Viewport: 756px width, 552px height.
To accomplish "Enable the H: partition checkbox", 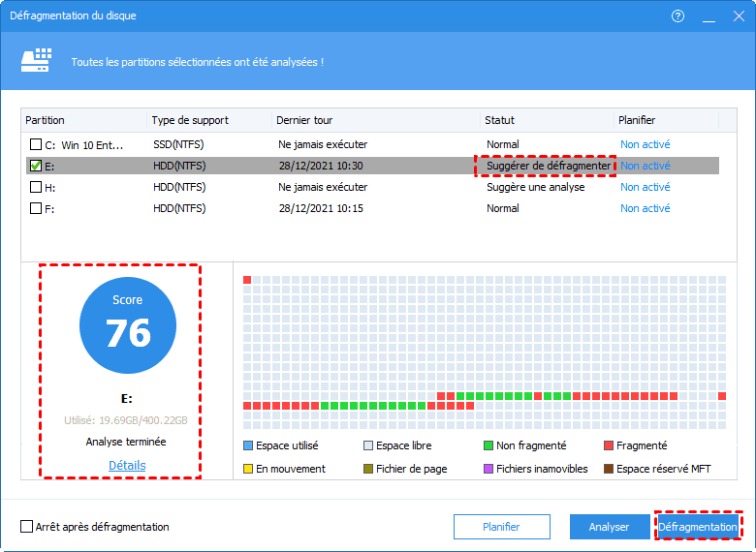I will click(36, 187).
